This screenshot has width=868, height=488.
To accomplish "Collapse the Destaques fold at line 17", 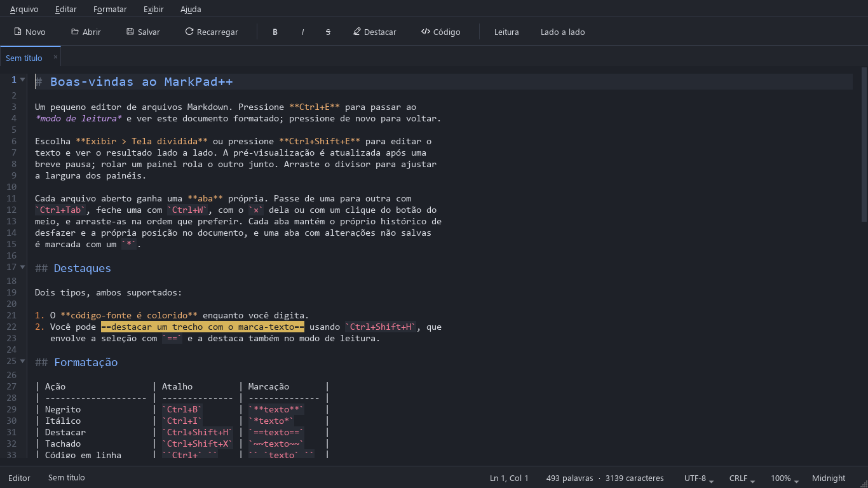I will tap(23, 268).
